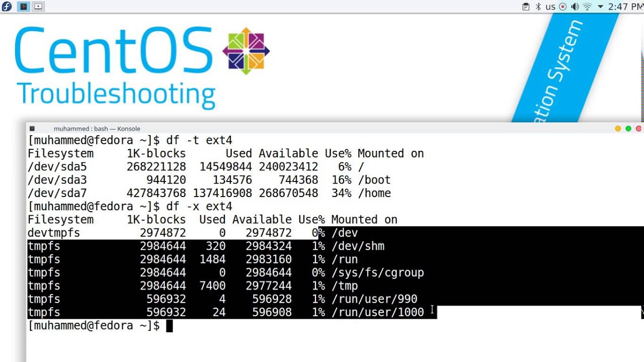Click '/sys/fs/cgroup' mount point
This screenshot has height=362, width=644.
pos(378,273)
